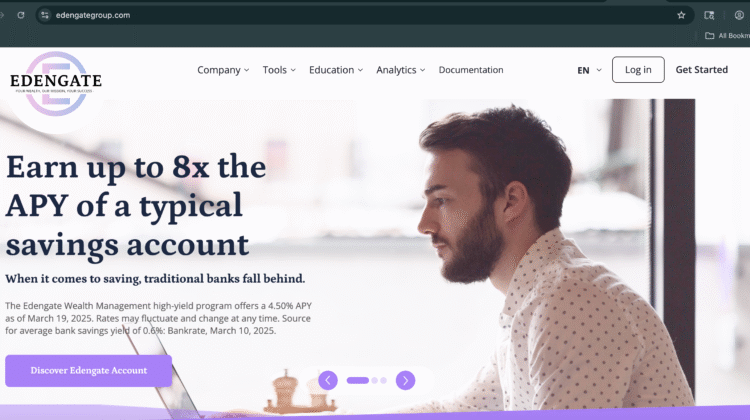Advance to the next slide arrow
The image size is (750, 420).
tap(405, 380)
